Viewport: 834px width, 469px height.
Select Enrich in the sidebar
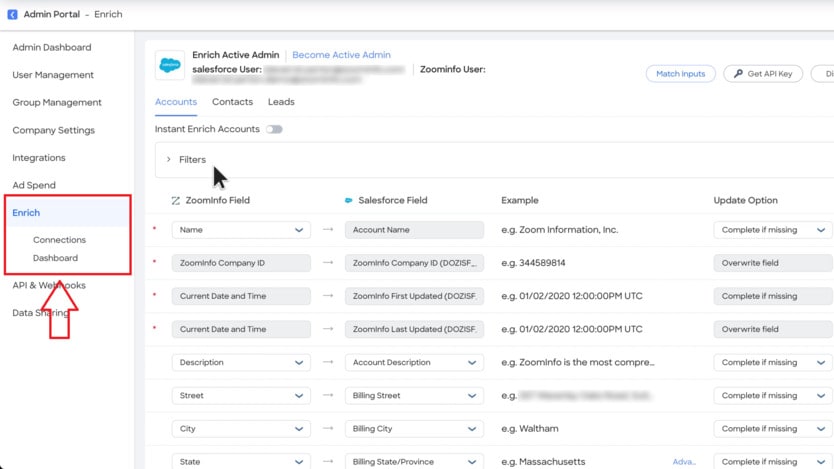(26, 213)
